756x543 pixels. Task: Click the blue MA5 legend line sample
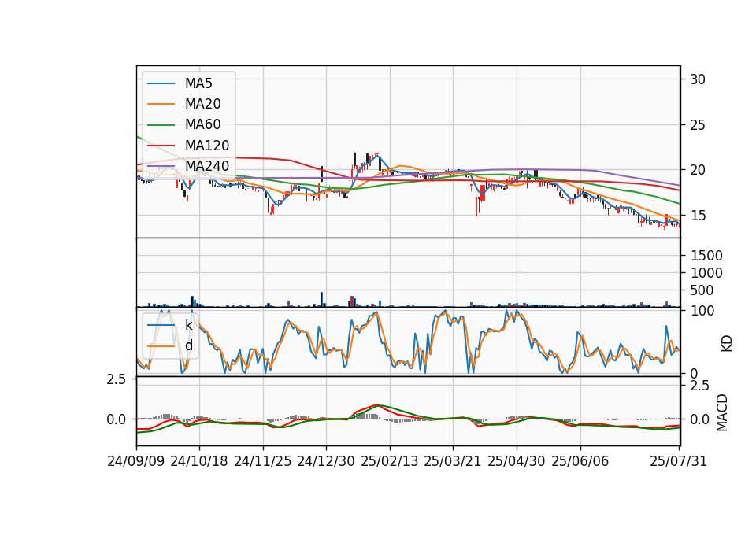tap(161, 84)
